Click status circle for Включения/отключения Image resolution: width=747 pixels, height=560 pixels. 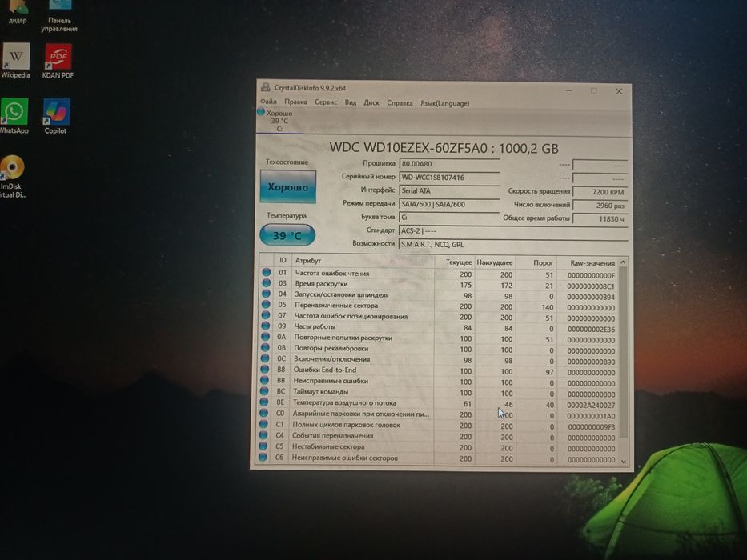[265, 358]
